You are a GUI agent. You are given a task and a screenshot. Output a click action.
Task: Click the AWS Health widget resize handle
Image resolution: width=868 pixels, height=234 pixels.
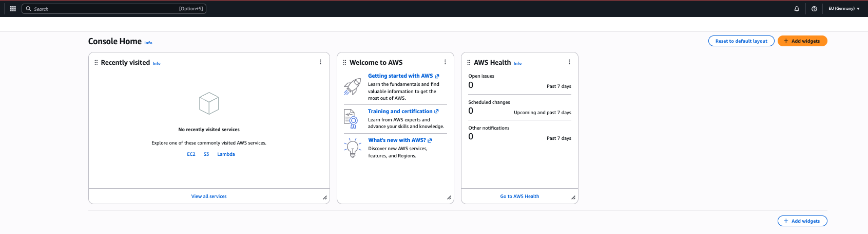[x=573, y=197]
